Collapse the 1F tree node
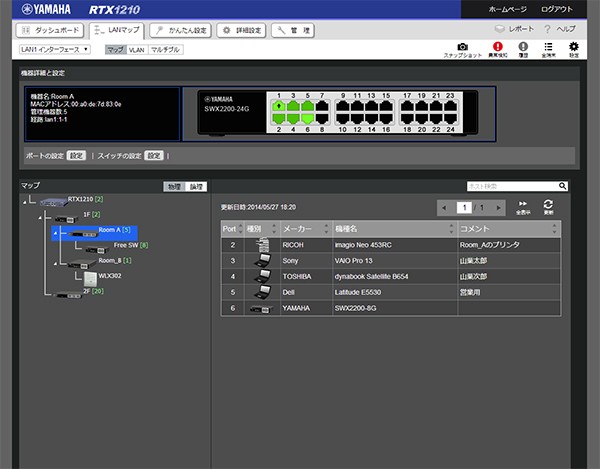Screen dimensions: 600x469 tap(40, 218)
